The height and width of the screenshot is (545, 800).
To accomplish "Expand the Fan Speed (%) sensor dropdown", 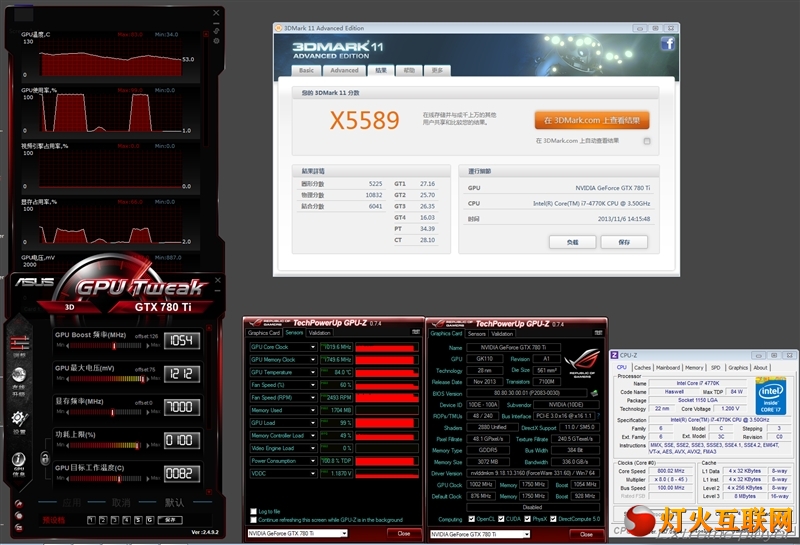I will (312, 385).
